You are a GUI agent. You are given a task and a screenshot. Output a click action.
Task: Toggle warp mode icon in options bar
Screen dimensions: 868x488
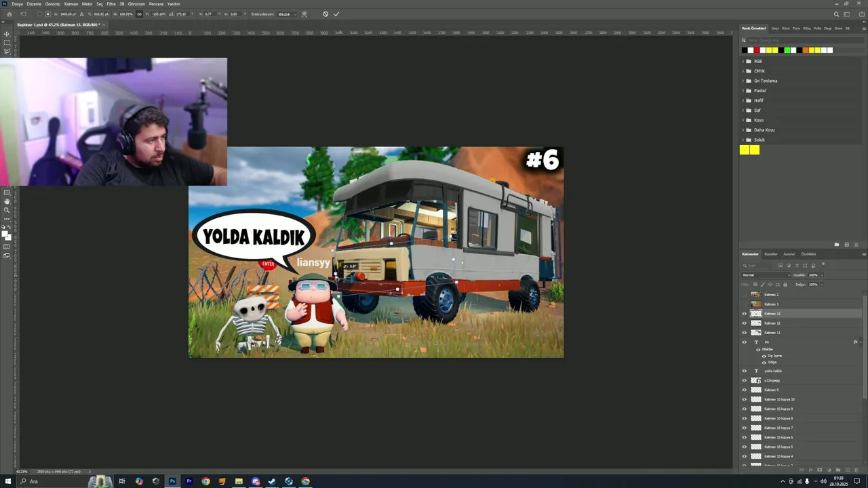304,14
